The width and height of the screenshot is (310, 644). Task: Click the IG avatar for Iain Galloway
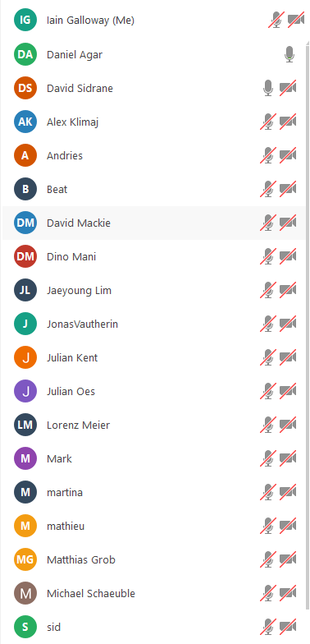(x=25, y=20)
